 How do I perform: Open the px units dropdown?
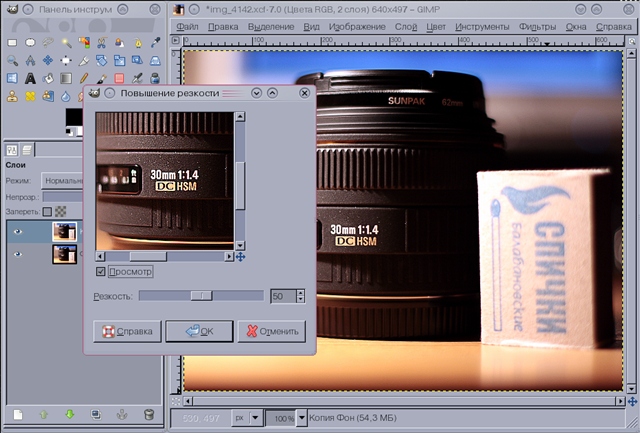click(x=246, y=418)
